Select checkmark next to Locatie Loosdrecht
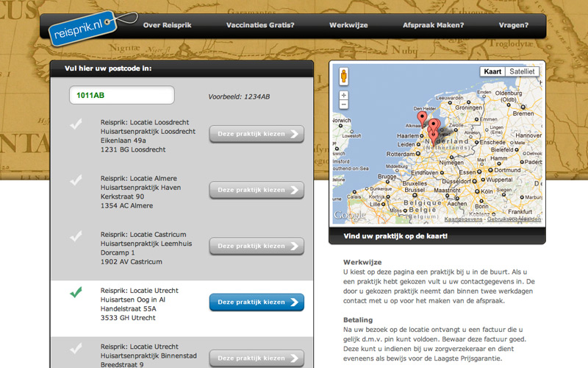The height and width of the screenshot is (368, 588). [76, 124]
